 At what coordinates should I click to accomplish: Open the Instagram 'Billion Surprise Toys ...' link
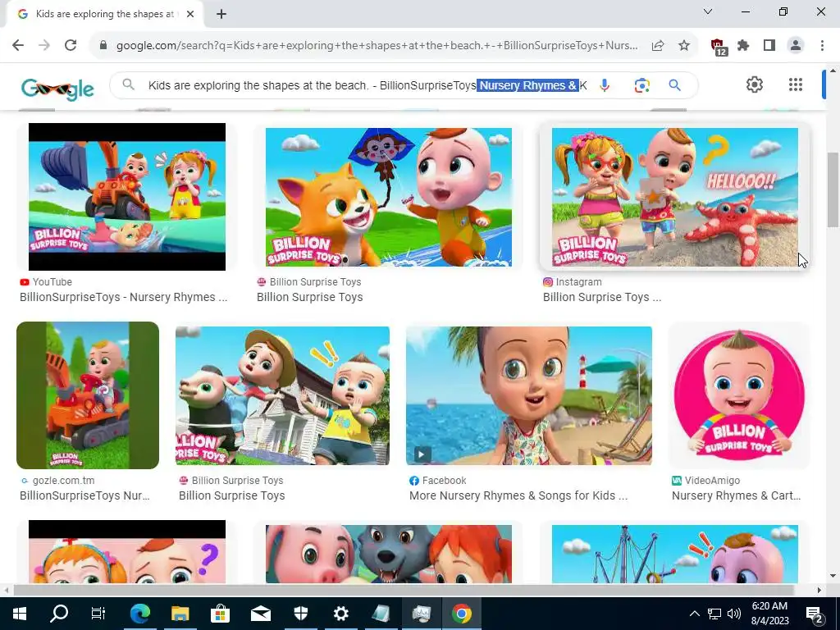pyautogui.click(x=602, y=297)
